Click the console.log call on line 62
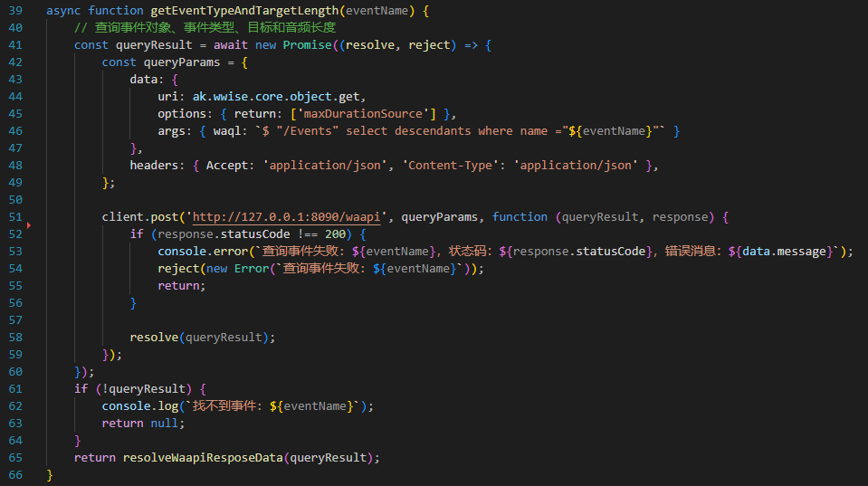868x486 pixels. (147, 405)
